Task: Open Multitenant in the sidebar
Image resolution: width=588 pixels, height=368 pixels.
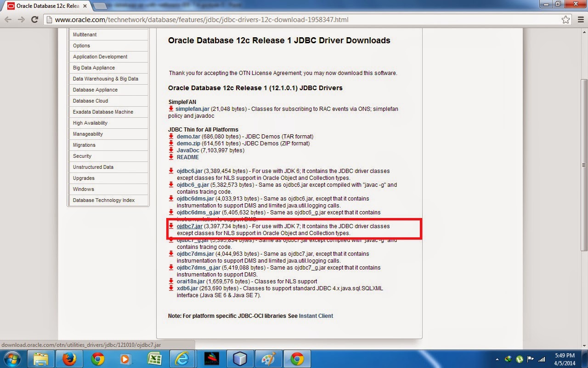Action: [108, 34]
